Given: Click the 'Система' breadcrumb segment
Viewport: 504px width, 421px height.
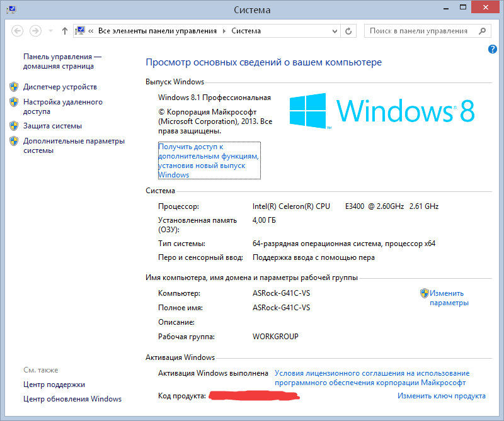Looking at the screenshot, I should 246,31.
